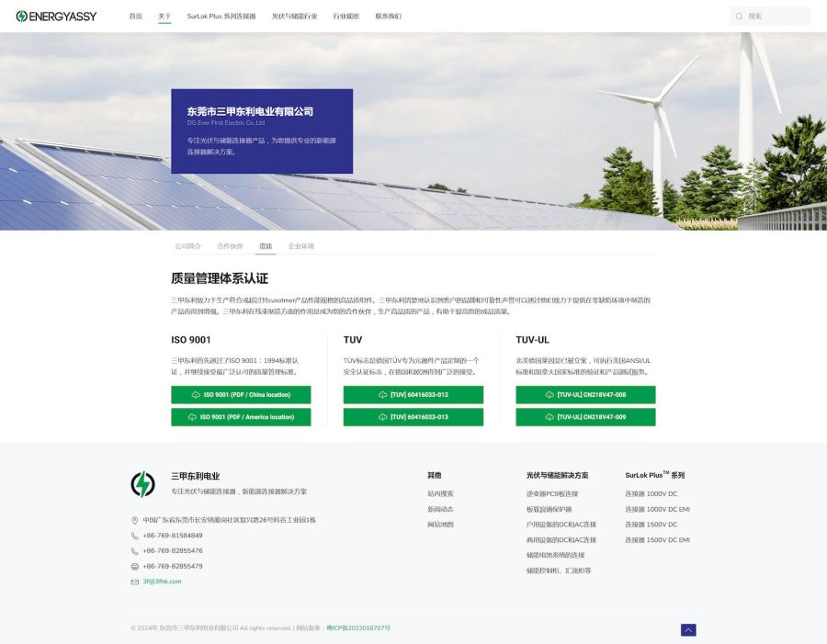Open the 粤ICP备2022016707号 filing link
This screenshot has width=827, height=644.
[x=358, y=628]
